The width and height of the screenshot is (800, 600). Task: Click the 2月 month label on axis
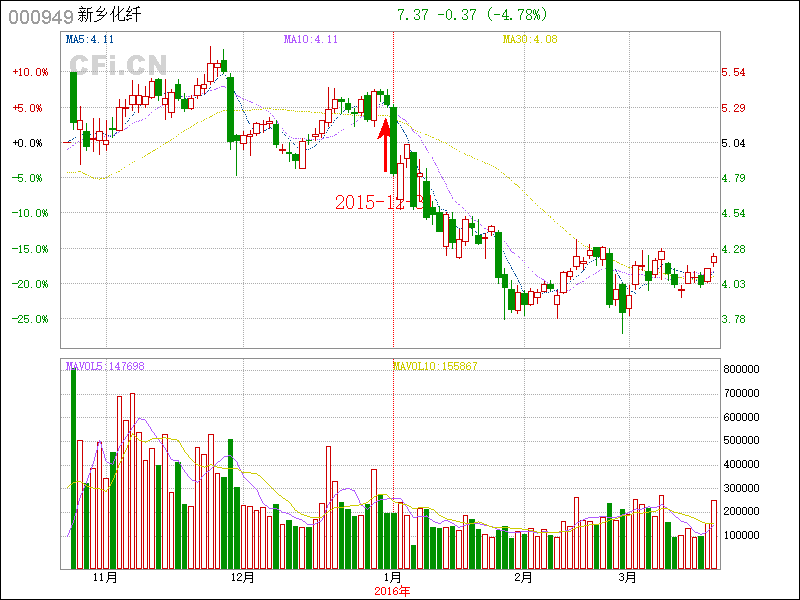(x=523, y=578)
